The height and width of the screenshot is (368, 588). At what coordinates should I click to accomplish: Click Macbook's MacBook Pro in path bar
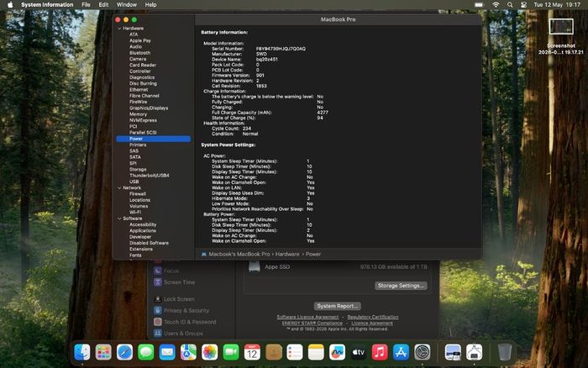(x=239, y=254)
